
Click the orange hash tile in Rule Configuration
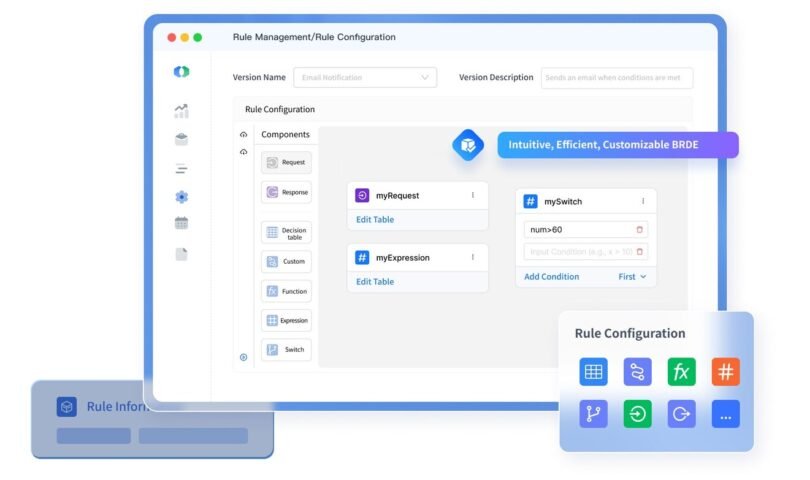click(725, 372)
